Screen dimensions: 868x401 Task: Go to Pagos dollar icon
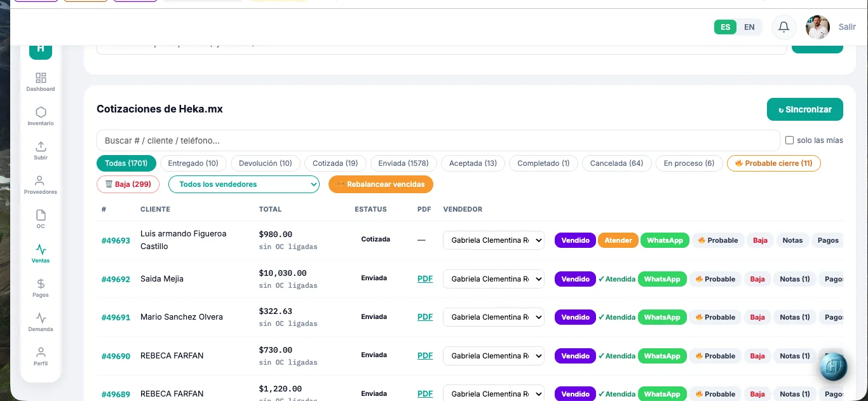point(41,287)
